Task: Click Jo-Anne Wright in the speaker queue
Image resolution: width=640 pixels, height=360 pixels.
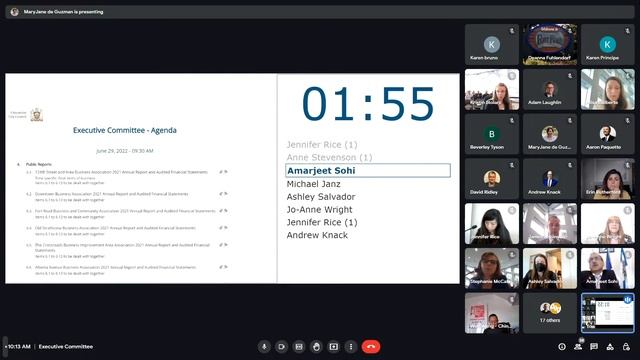Action: click(x=319, y=210)
